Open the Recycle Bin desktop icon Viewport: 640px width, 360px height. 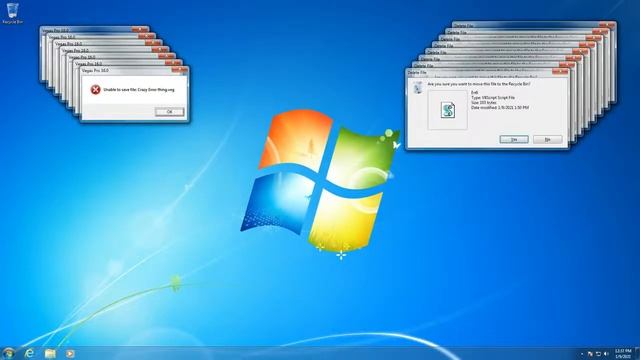point(12,13)
